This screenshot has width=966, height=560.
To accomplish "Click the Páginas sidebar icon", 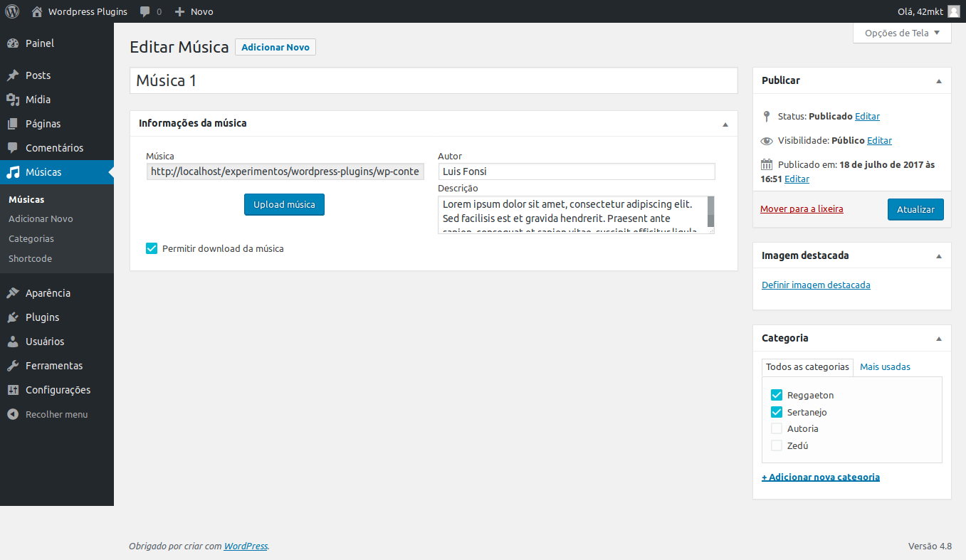I will pos(13,124).
